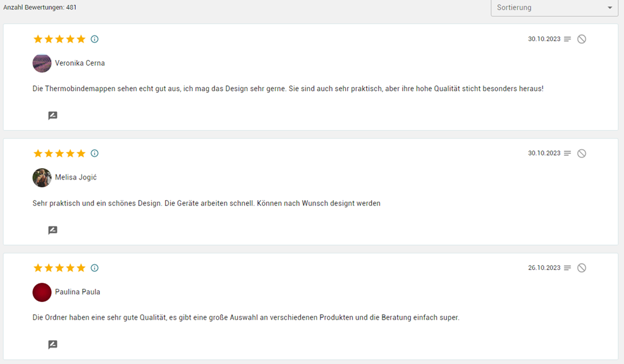Screen dimensions: 624x364
Task: Click info icon beside Paulina Paula's stars
Action: point(95,268)
